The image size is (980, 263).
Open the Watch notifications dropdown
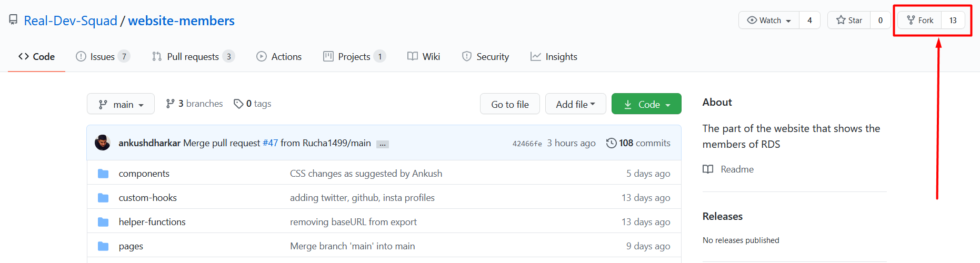[x=769, y=21]
